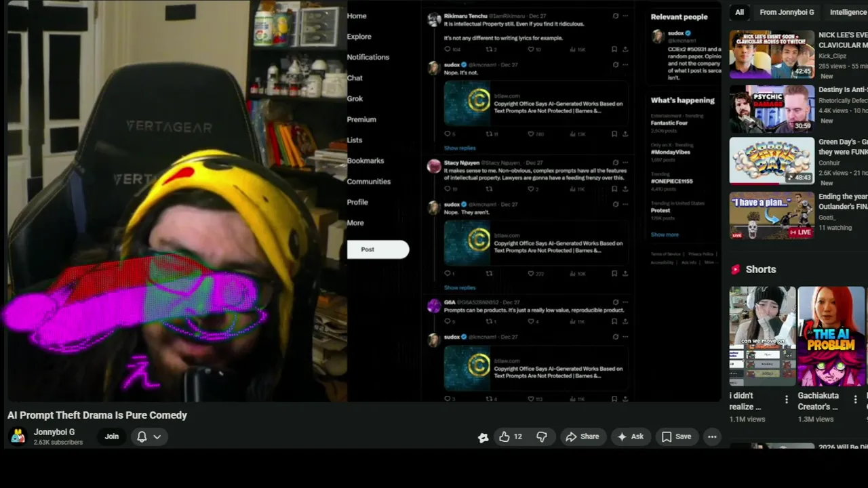Open the Share dialog
Viewport: 868px width, 488px height.
click(x=583, y=437)
